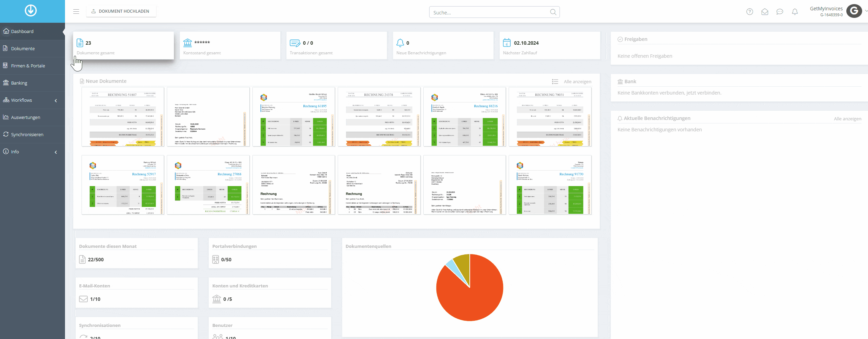This screenshot has width=868, height=339.
Task: Click Alle anzeigen in Neue Dokumente
Action: point(577,81)
